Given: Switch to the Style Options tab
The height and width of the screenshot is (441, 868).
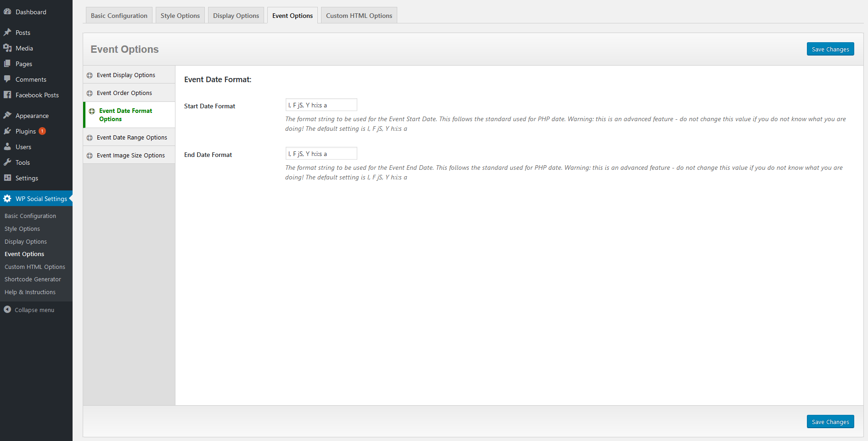Looking at the screenshot, I should [180, 16].
